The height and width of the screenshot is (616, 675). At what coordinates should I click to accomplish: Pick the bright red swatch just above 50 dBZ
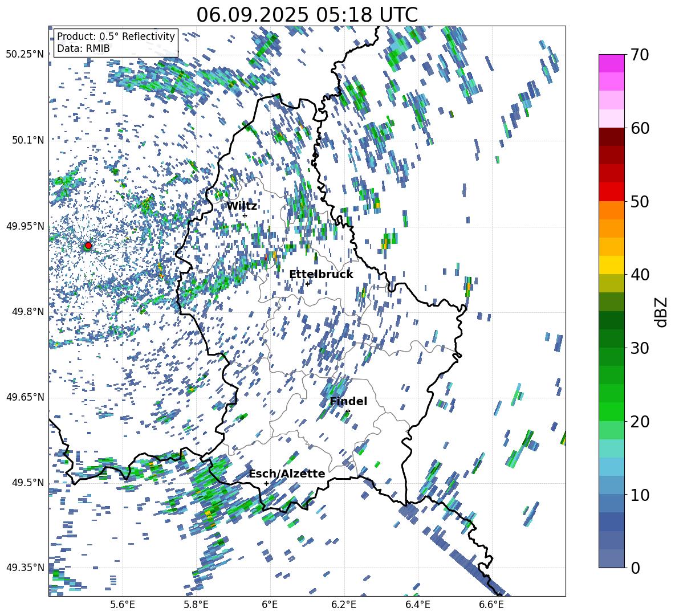611,192
